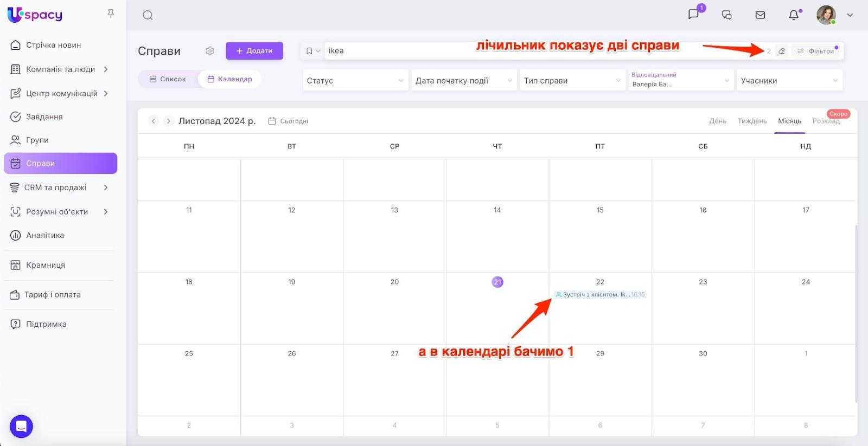Viewport: 868px width, 446px height.
Task: Open Підтримка in the sidebar
Action: click(x=46, y=324)
